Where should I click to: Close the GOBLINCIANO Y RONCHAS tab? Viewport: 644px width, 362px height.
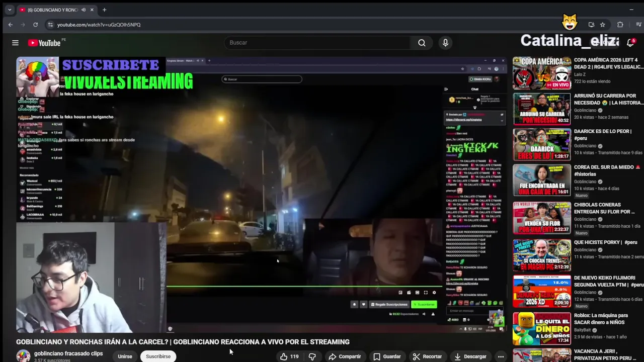click(93, 10)
